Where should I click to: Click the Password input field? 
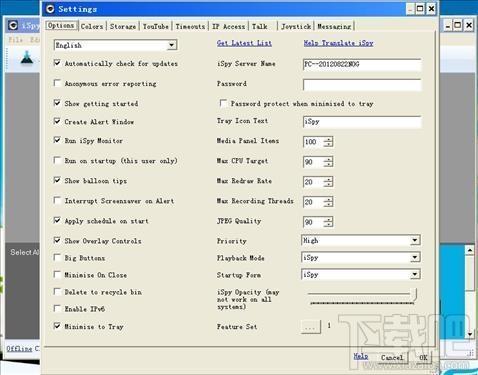point(362,85)
